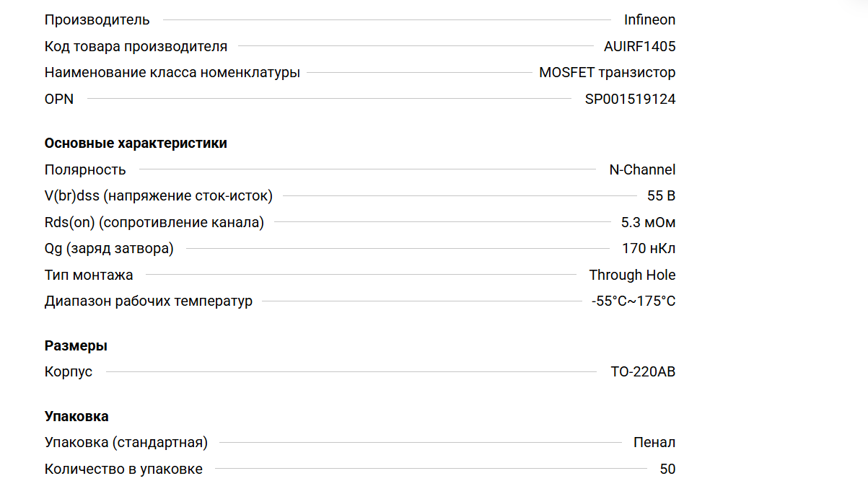
Task: Select the 170 нКл gate charge value
Action: tap(649, 249)
